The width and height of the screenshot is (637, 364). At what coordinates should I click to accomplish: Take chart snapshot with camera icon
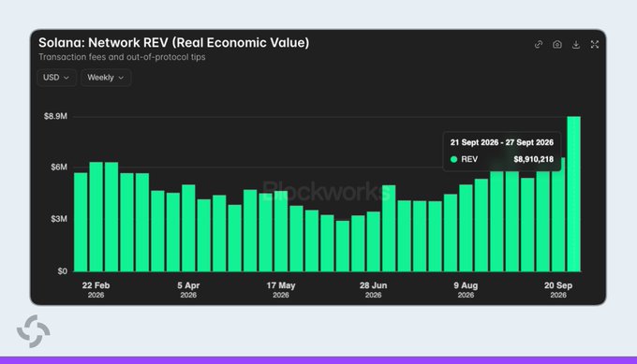tap(557, 44)
